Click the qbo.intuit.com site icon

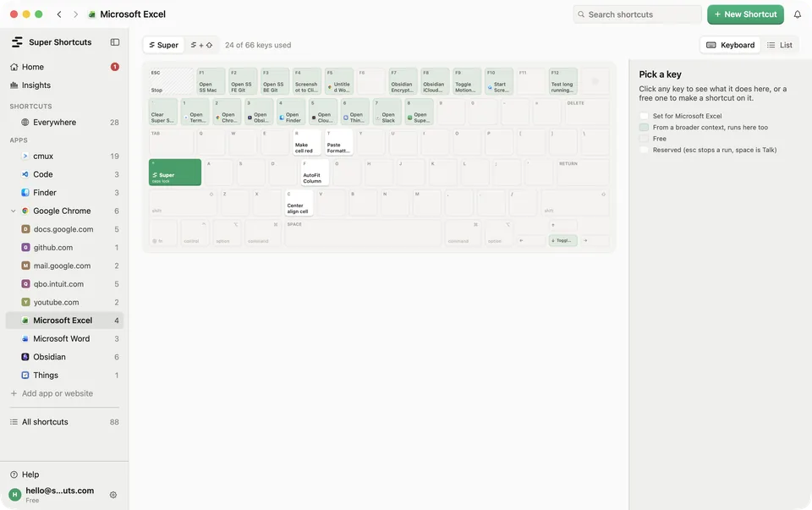pyautogui.click(x=25, y=283)
